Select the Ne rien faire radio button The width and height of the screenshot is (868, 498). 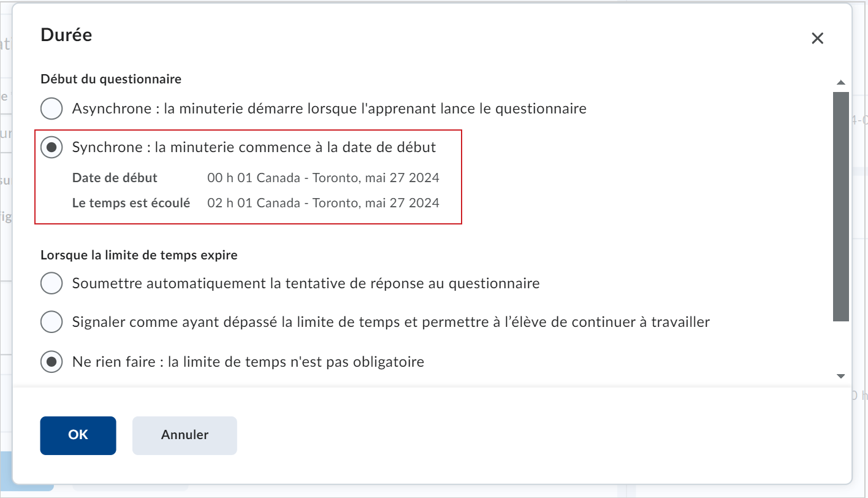click(51, 362)
